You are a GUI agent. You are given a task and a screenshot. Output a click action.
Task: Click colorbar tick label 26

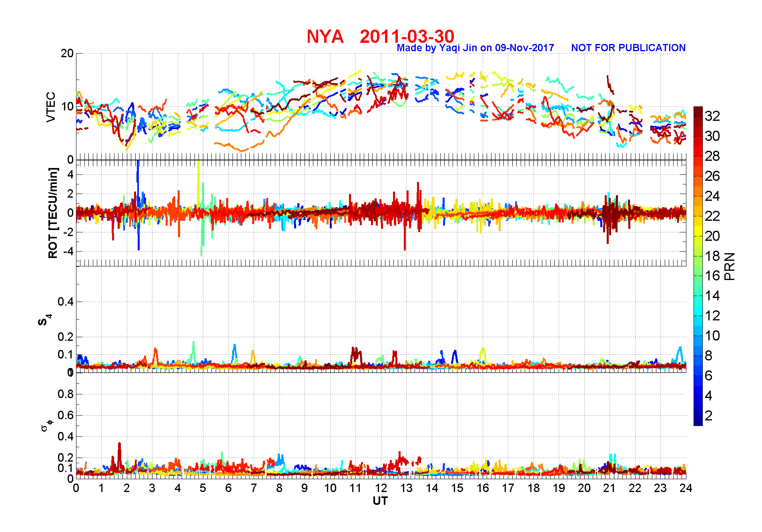pos(712,176)
